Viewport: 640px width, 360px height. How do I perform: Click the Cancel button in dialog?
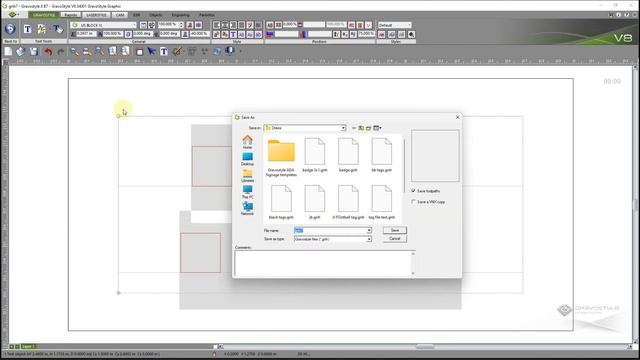pos(395,238)
